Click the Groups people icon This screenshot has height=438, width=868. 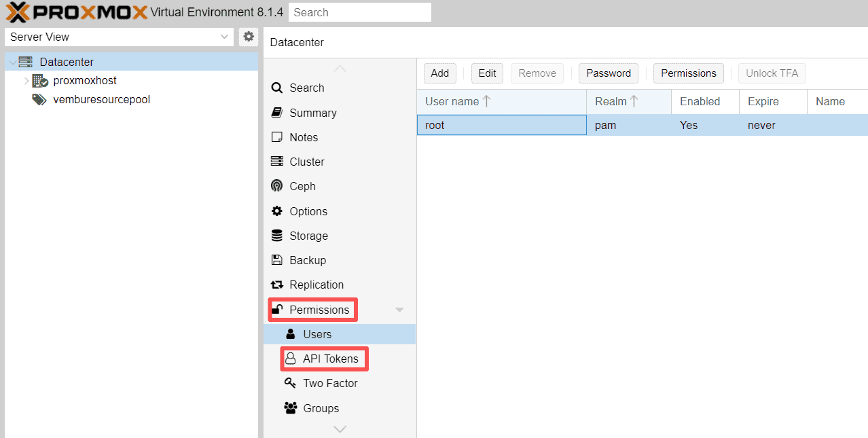click(x=291, y=408)
